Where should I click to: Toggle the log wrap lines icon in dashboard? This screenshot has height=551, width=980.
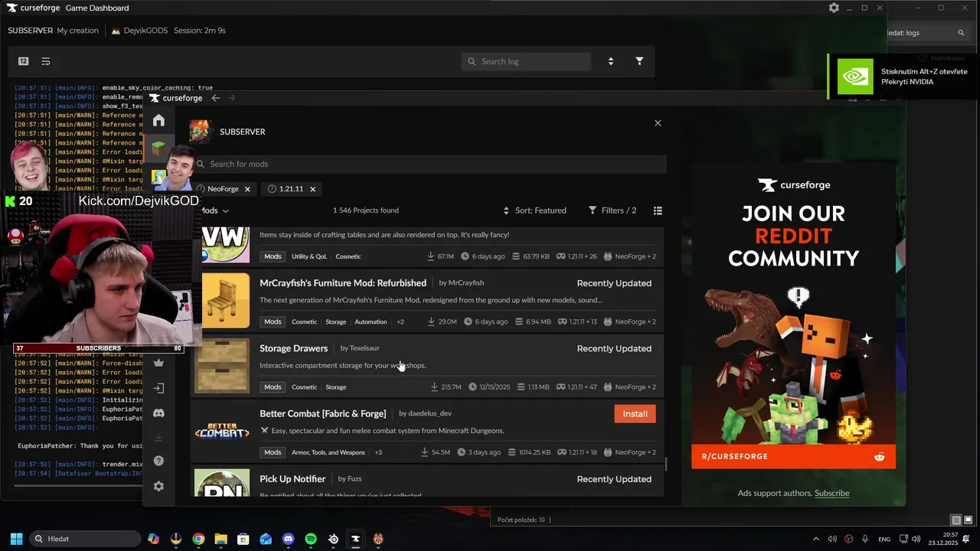coord(46,61)
